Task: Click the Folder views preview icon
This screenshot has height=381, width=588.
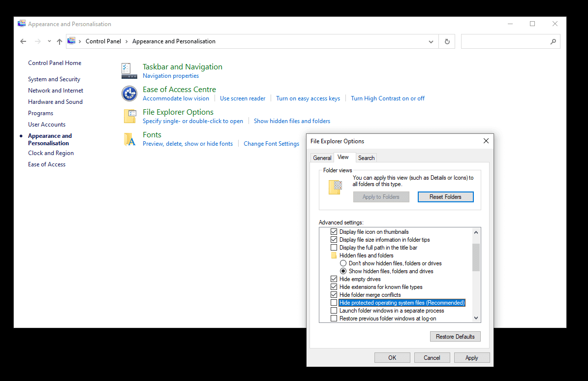Action: pos(335,187)
